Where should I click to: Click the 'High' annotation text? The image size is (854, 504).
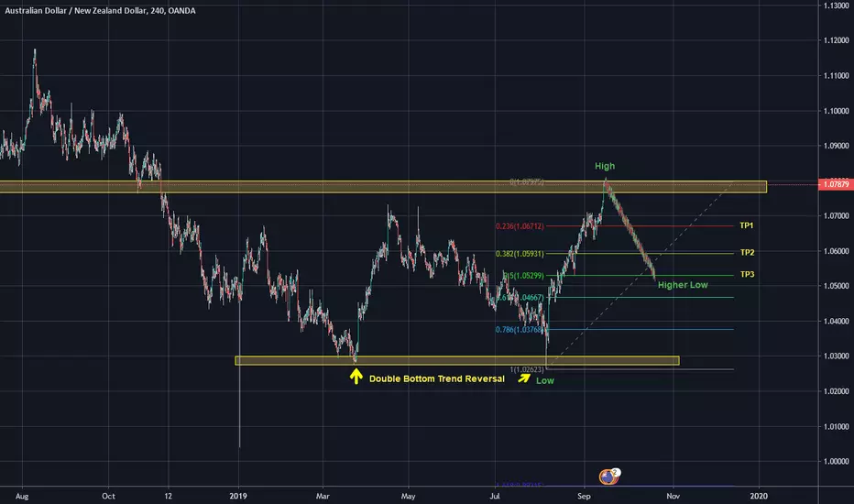605,166
